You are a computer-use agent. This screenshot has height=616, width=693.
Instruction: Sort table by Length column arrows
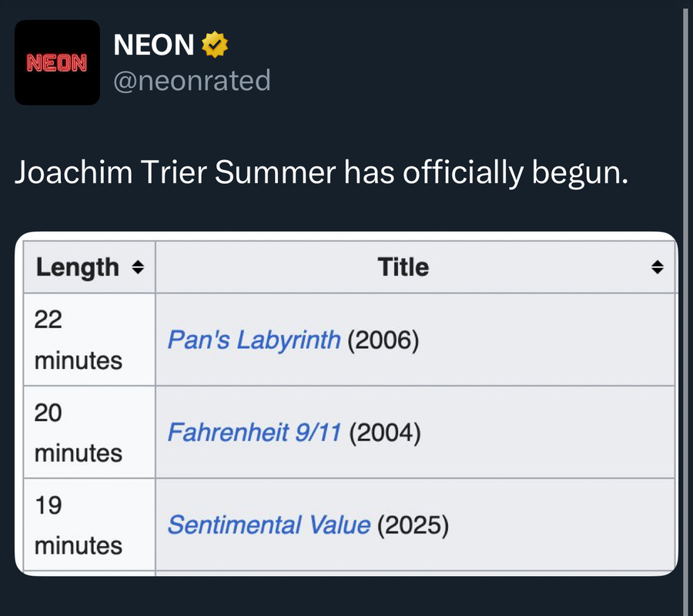137,267
